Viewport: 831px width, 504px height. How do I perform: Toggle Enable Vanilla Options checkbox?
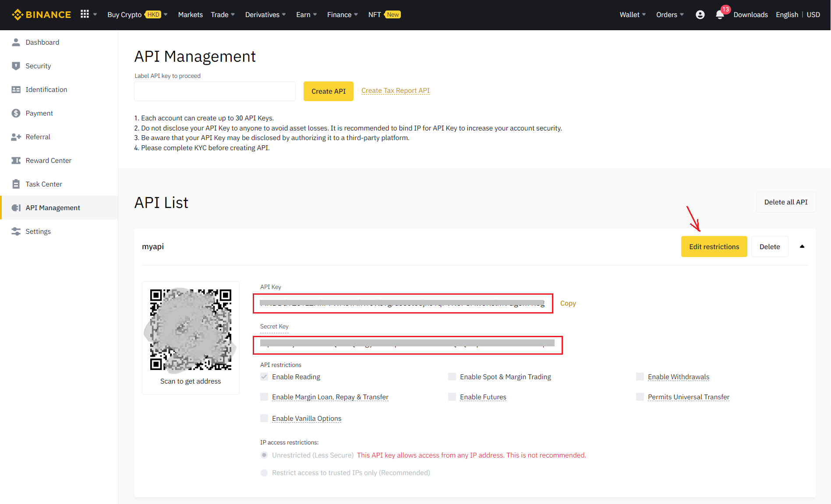(264, 418)
